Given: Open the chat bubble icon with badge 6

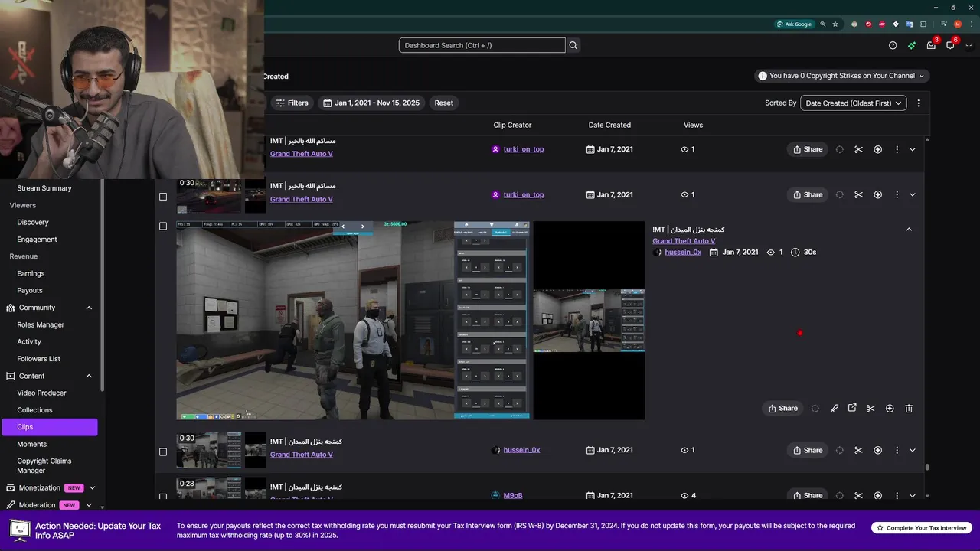Looking at the screenshot, I should pyautogui.click(x=950, y=45).
